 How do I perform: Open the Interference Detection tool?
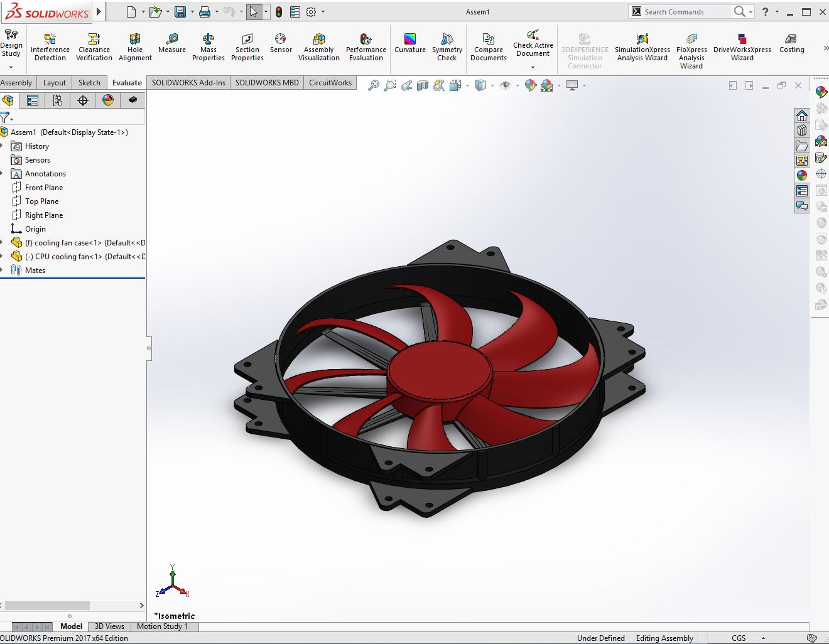pyautogui.click(x=50, y=47)
